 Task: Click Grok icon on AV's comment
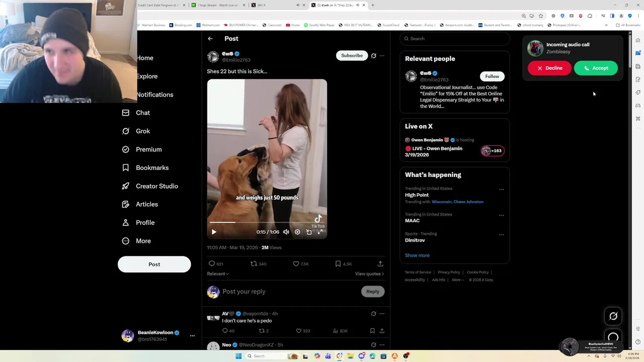point(373,314)
